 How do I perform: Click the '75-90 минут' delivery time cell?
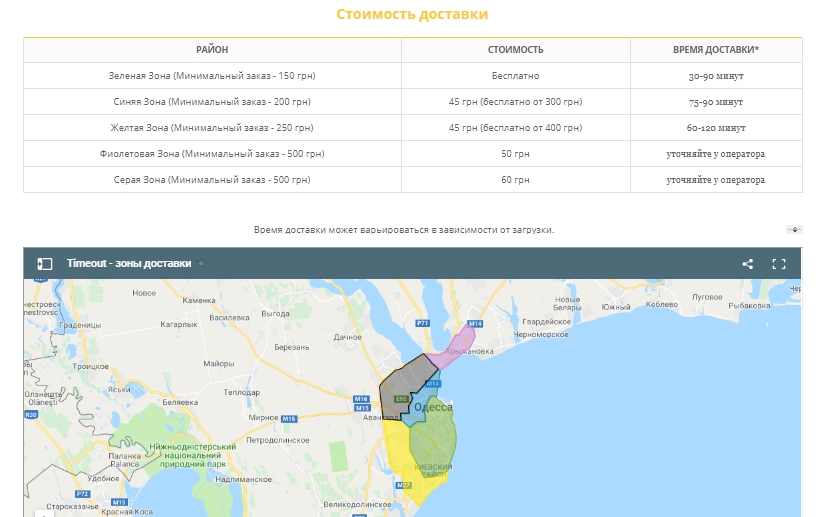coord(716,102)
